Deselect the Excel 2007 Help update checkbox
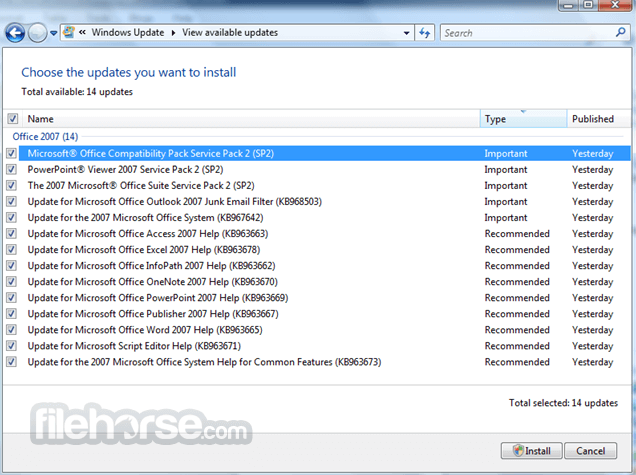Screen dimensions: 636x475 (12, 250)
